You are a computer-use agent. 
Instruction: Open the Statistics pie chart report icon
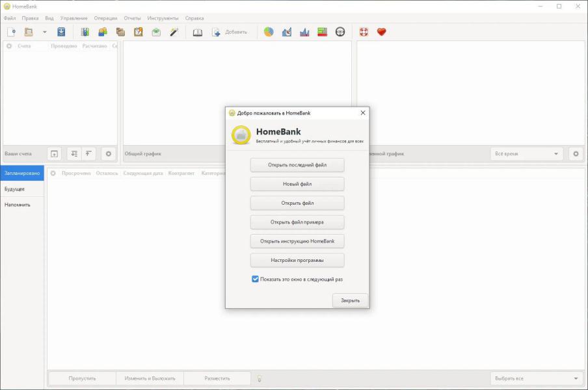coord(269,32)
